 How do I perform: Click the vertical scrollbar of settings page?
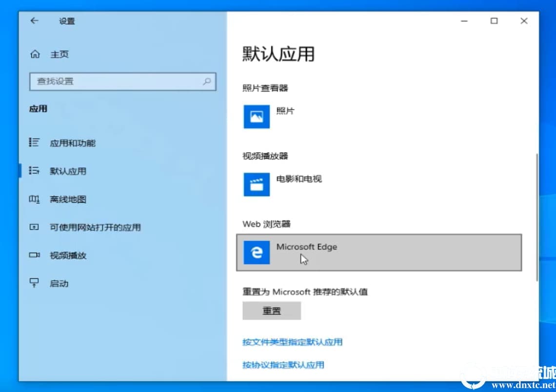(x=537, y=217)
